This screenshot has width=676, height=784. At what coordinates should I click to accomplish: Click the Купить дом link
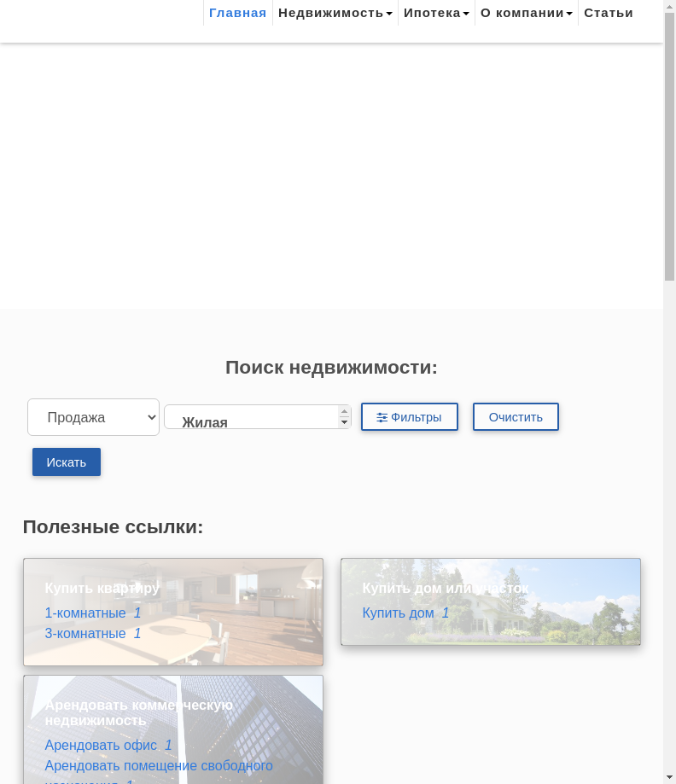click(x=398, y=613)
